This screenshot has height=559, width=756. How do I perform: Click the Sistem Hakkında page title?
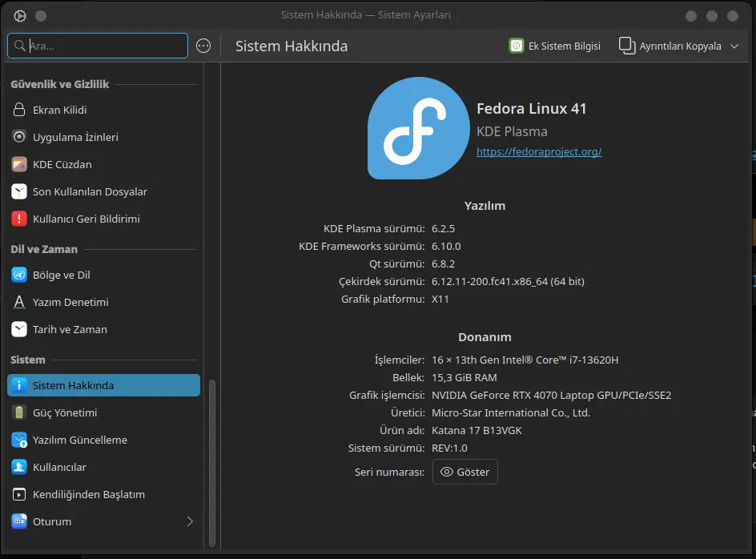point(292,46)
